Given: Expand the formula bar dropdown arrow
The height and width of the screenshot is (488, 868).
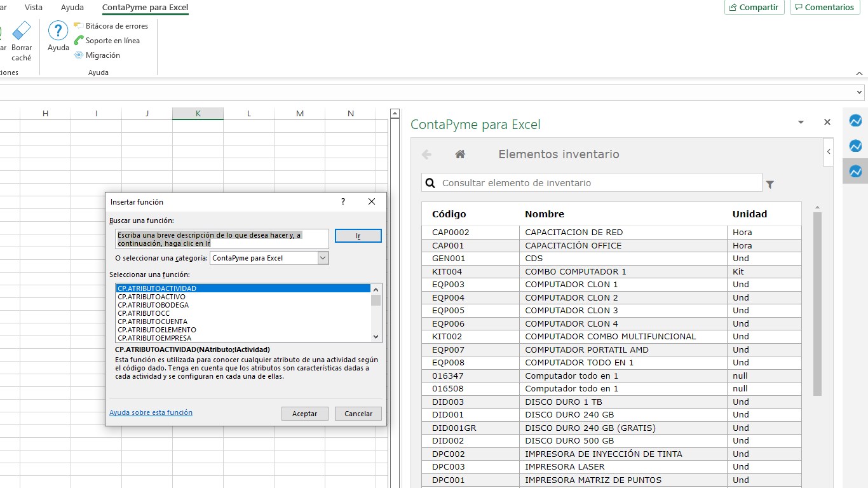Looking at the screenshot, I should [x=860, y=93].
